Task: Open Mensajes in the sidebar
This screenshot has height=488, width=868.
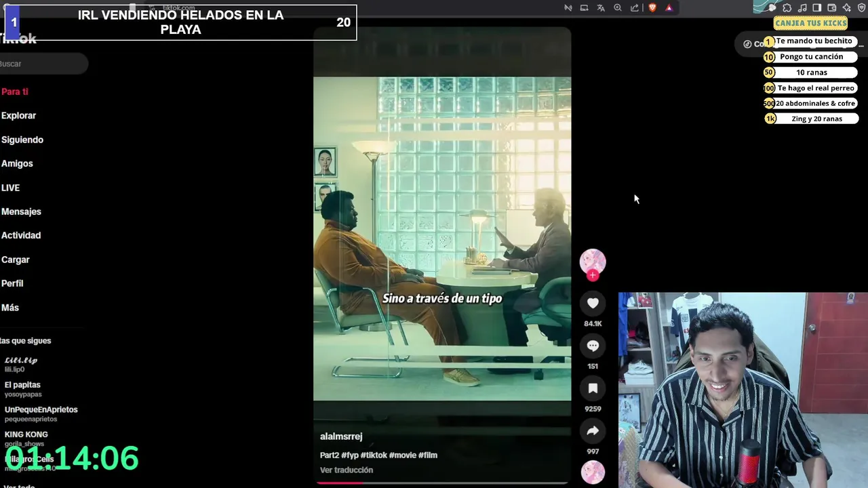Action: point(21,211)
